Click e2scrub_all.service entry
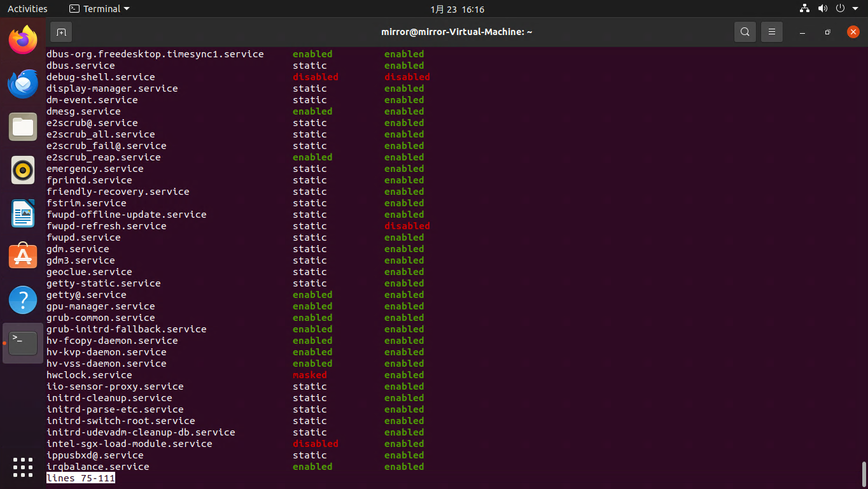The image size is (868, 489). tap(101, 134)
